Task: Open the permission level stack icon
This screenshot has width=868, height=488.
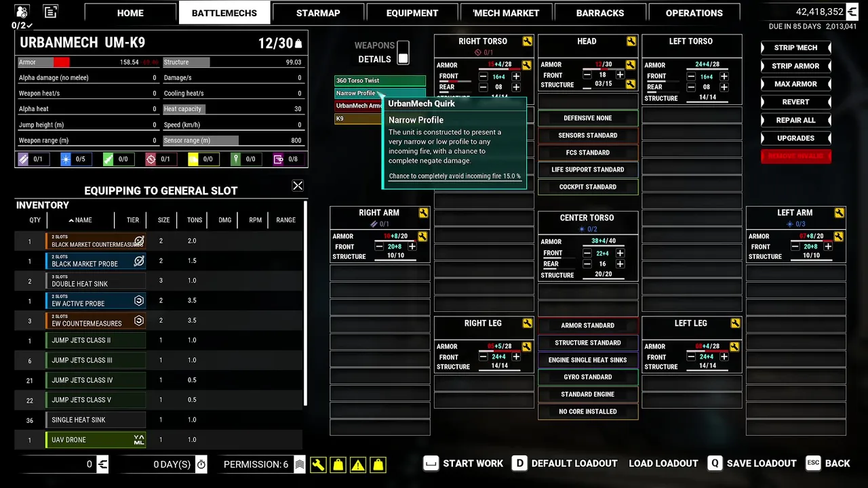Action: (299, 464)
